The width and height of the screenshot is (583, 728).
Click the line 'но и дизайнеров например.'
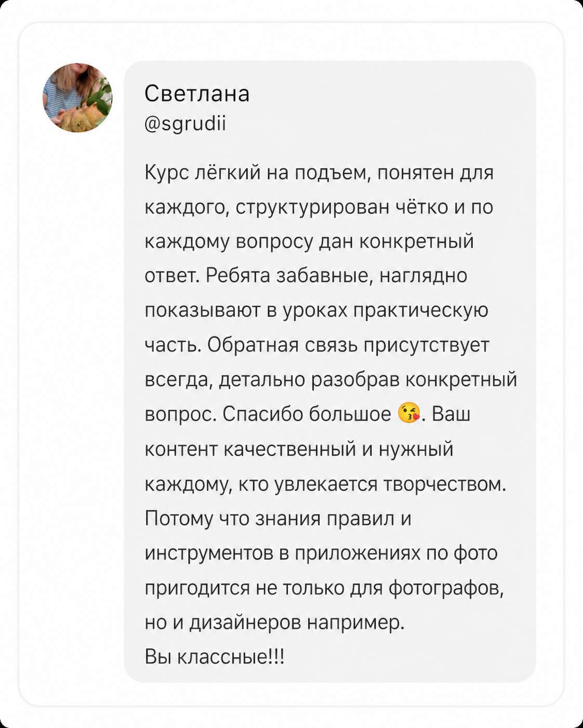tap(274, 622)
